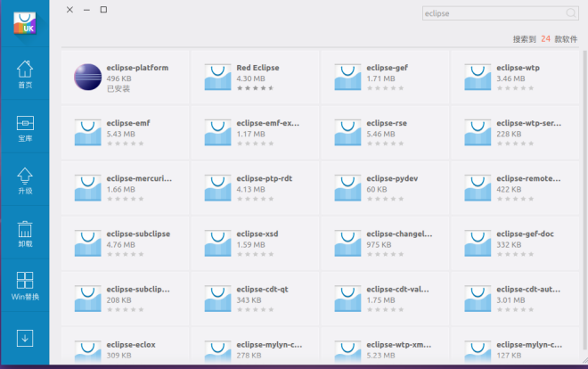The width and height of the screenshot is (588, 369).
Task: Click the eclipse-changel... package icon
Action: (x=347, y=243)
